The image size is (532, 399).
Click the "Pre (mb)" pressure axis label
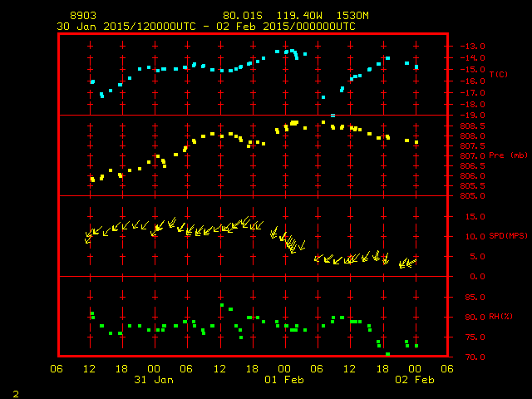tap(508, 155)
